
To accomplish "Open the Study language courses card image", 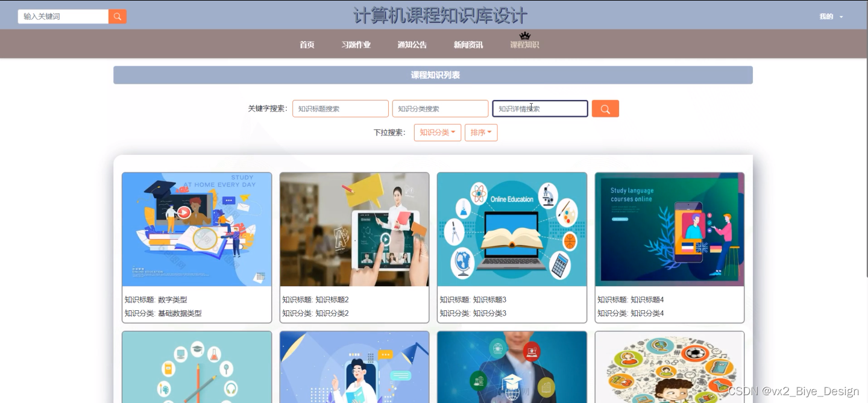I will click(x=670, y=230).
